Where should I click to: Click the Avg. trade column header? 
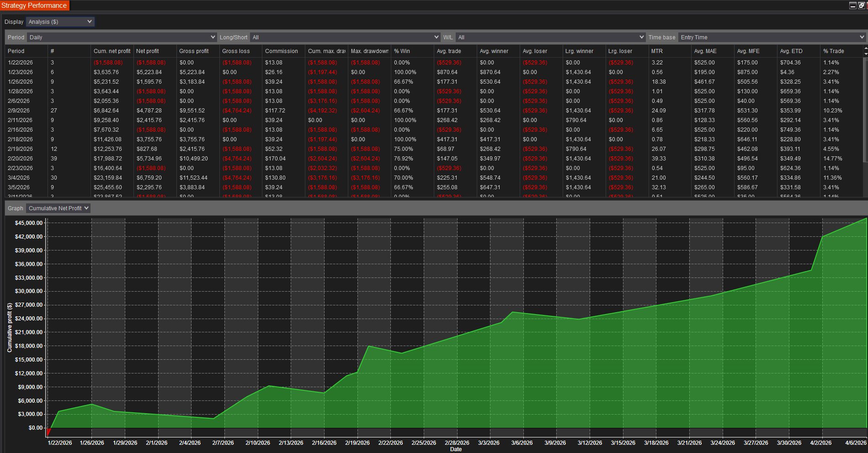(x=456, y=51)
